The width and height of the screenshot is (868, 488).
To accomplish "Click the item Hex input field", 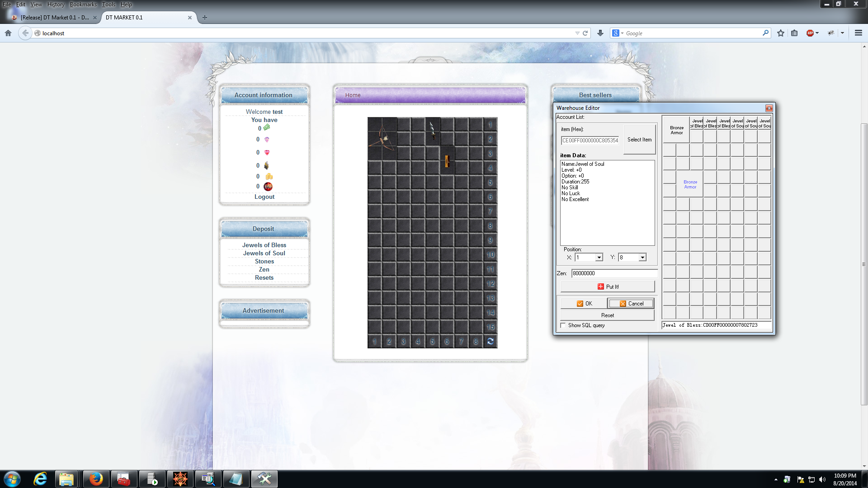I will click(x=590, y=141).
